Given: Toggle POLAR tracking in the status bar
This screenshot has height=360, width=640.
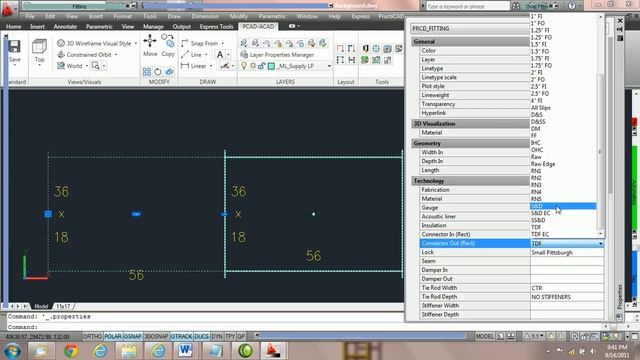Looking at the screenshot, I should coord(113,336).
